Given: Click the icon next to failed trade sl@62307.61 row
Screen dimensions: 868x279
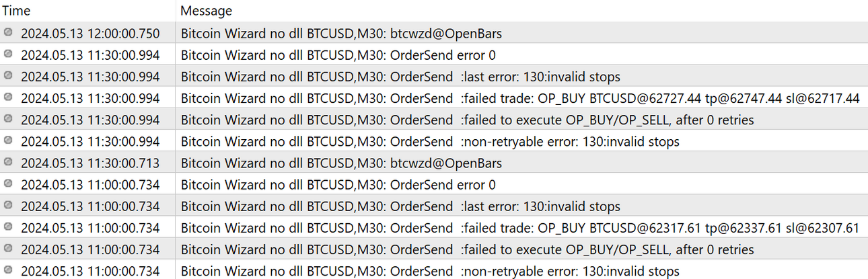Looking at the screenshot, I should [9, 227].
